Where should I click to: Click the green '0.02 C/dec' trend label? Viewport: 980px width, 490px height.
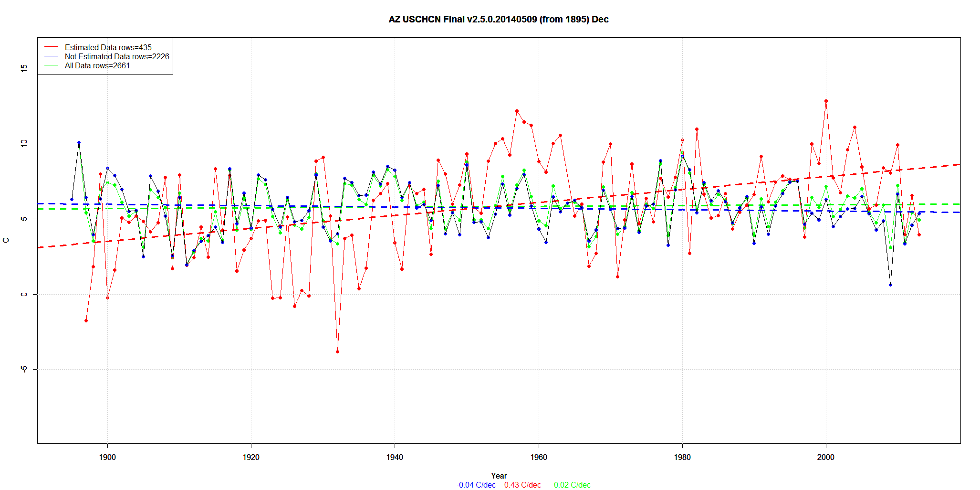[x=572, y=485]
